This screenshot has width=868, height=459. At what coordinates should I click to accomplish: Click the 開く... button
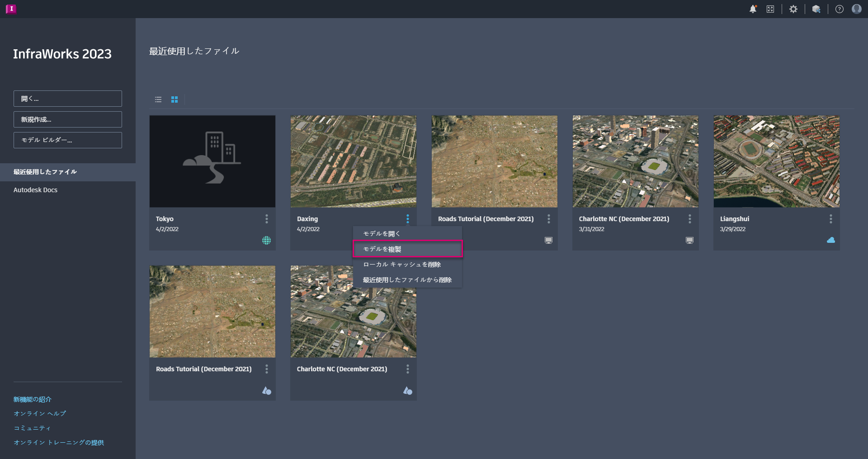click(68, 99)
